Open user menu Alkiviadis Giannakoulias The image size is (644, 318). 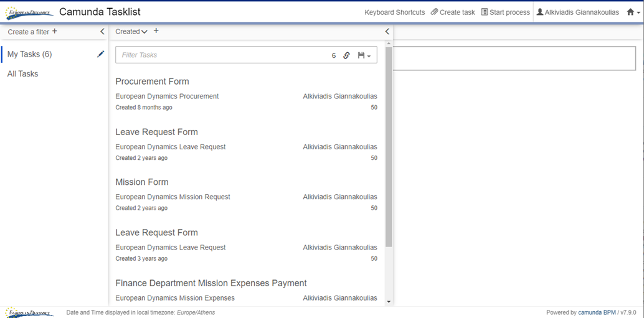[x=577, y=12]
